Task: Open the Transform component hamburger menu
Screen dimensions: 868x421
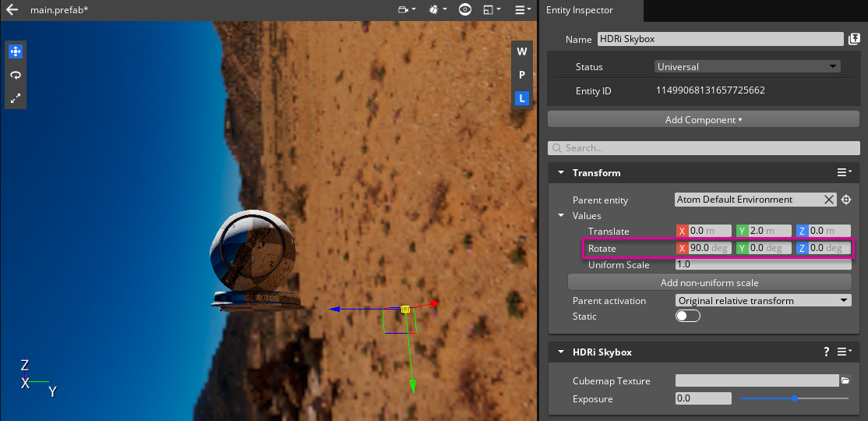Action: 844,172
